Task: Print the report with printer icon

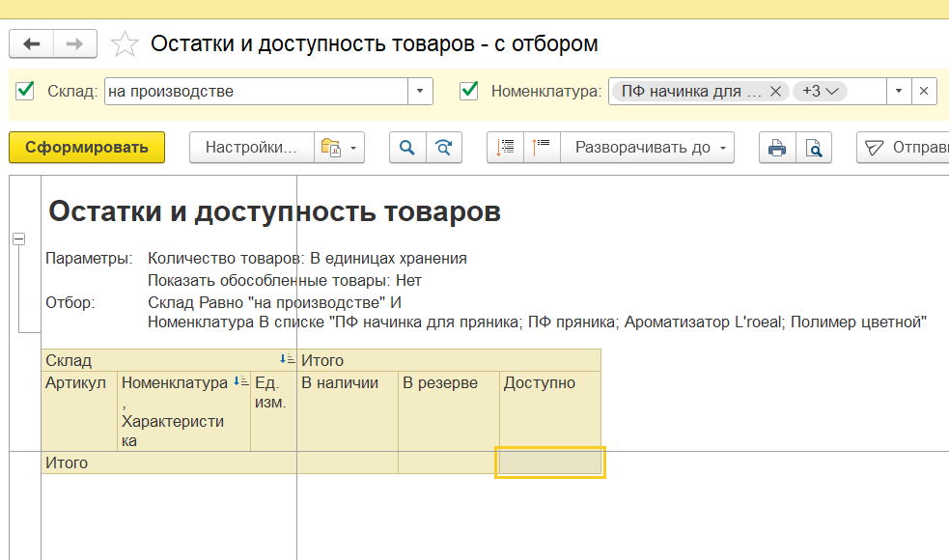Action: tap(777, 148)
